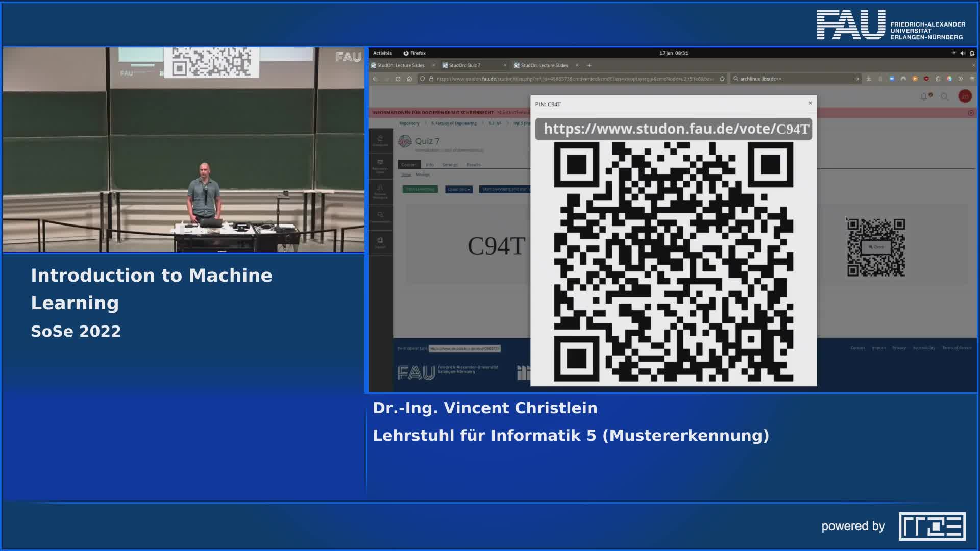Open the Firefox home page
Screen dimensions: 980x551
click(409, 79)
